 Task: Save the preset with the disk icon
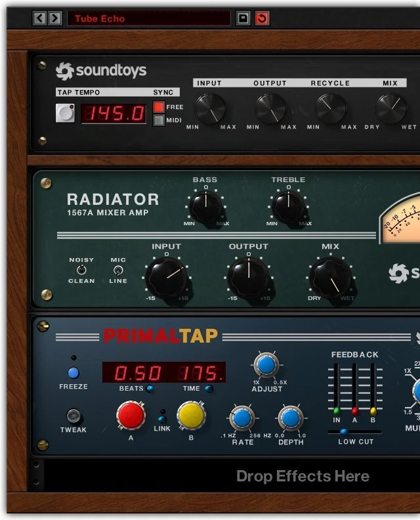(243, 18)
